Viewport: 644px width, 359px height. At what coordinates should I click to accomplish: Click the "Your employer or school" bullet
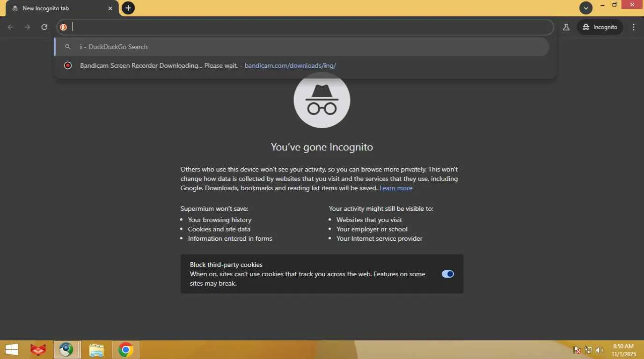pyautogui.click(x=372, y=229)
